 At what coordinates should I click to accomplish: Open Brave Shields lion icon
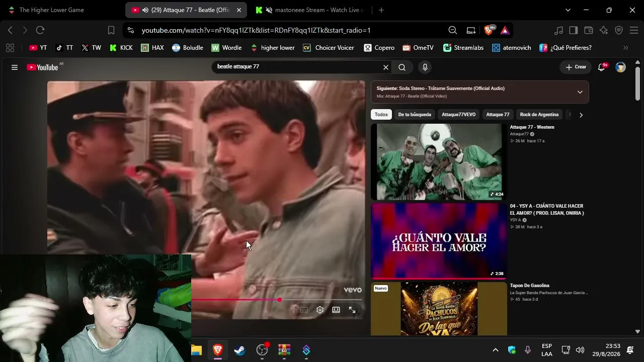[x=489, y=30]
